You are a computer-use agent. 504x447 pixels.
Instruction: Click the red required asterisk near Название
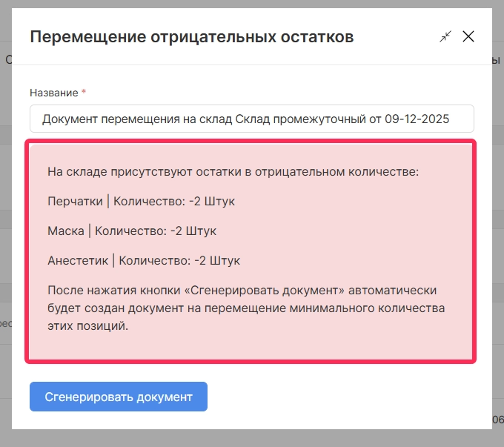pyautogui.click(x=84, y=93)
